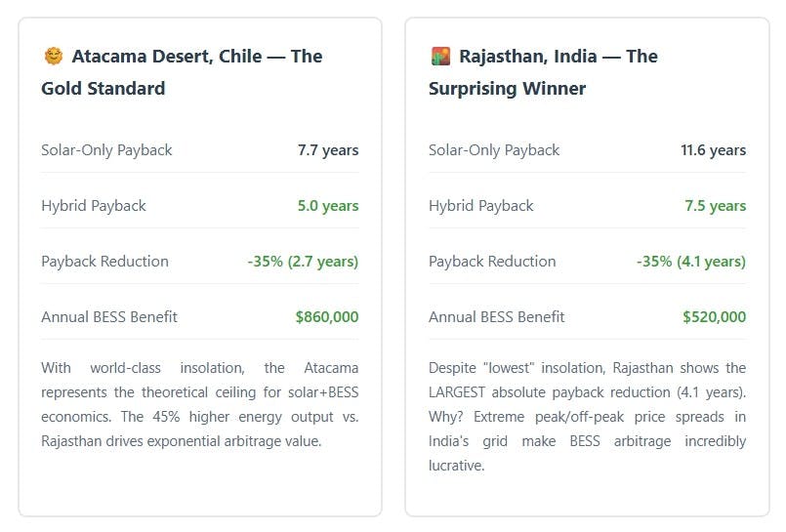Click the sun emoji icon beside Atacama

pos(53,57)
